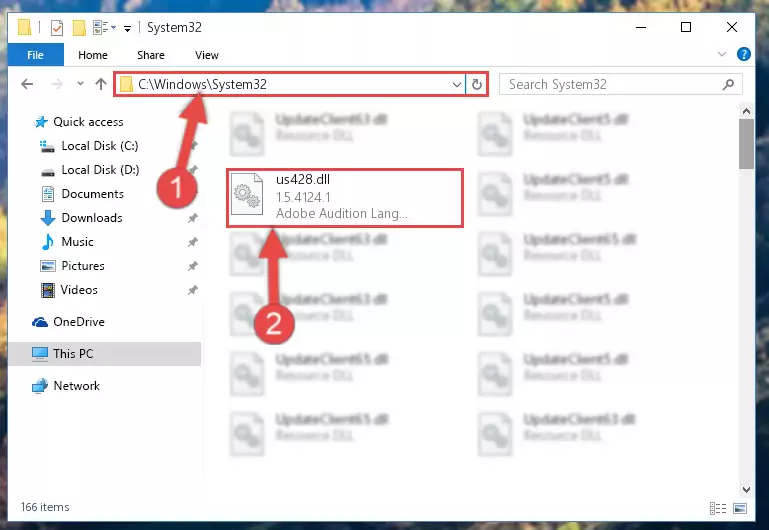
Task: Click the Music note icon
Action: [x=48, y=242]
